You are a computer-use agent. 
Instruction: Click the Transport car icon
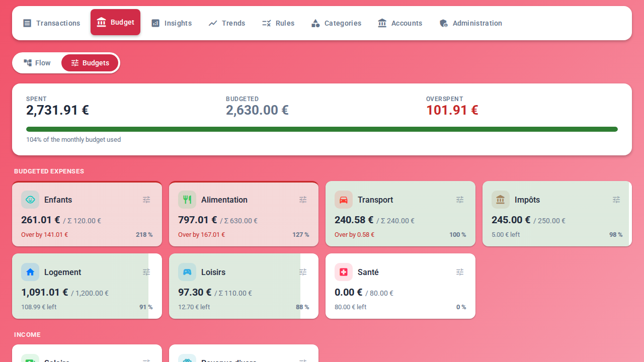[x=344, y=200]
